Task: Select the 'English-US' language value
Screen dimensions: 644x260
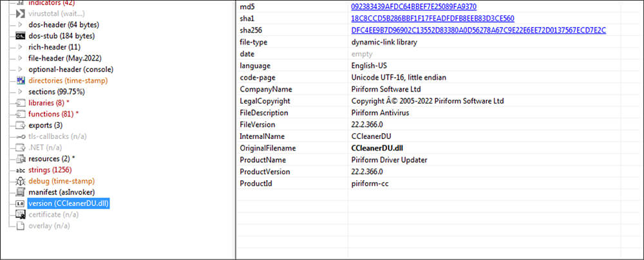Action: (x=369, y=66)
